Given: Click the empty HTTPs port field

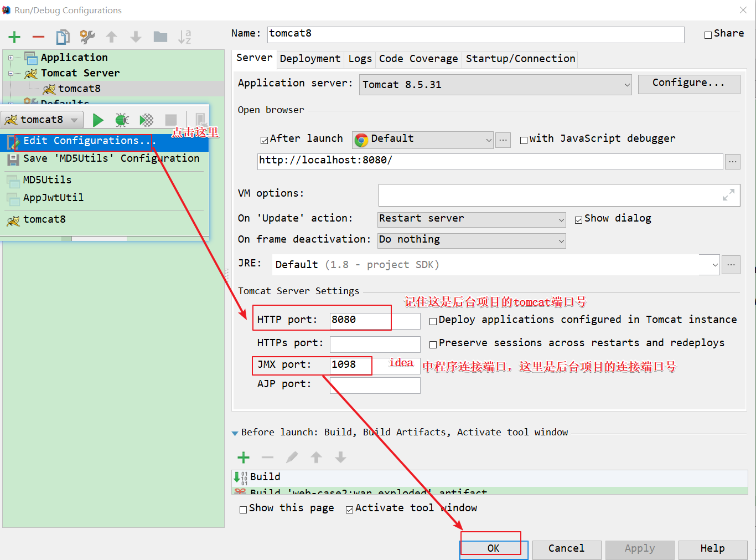Looking at the screenshot, I should pos(375,345).
